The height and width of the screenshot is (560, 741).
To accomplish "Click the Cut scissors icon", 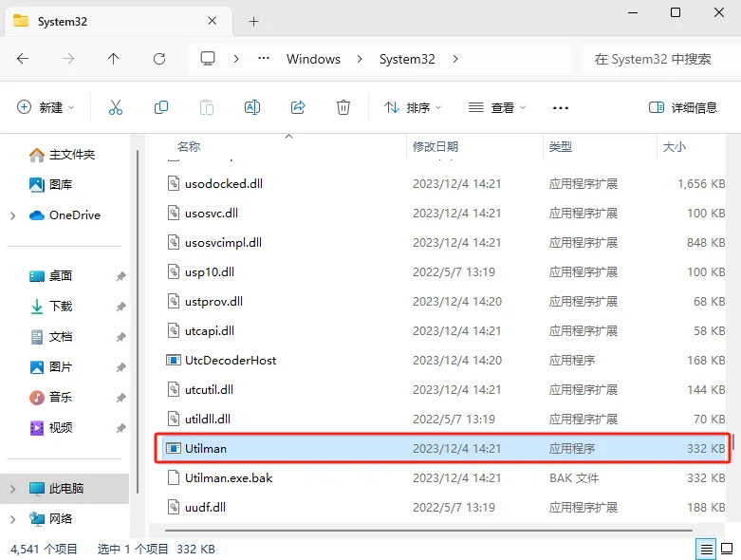I will pyautogui.click(x=116, y=107).
